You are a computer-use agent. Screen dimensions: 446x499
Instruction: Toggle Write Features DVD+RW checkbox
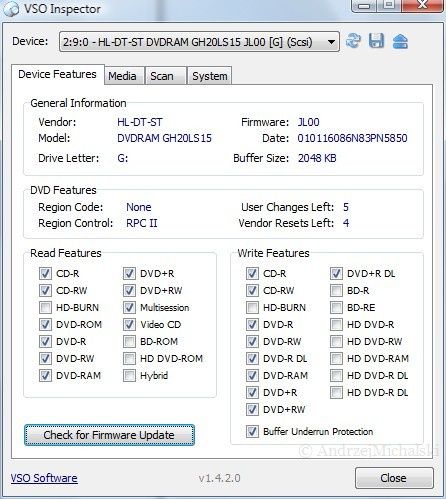pyautogui.click(x=252, y=409)
